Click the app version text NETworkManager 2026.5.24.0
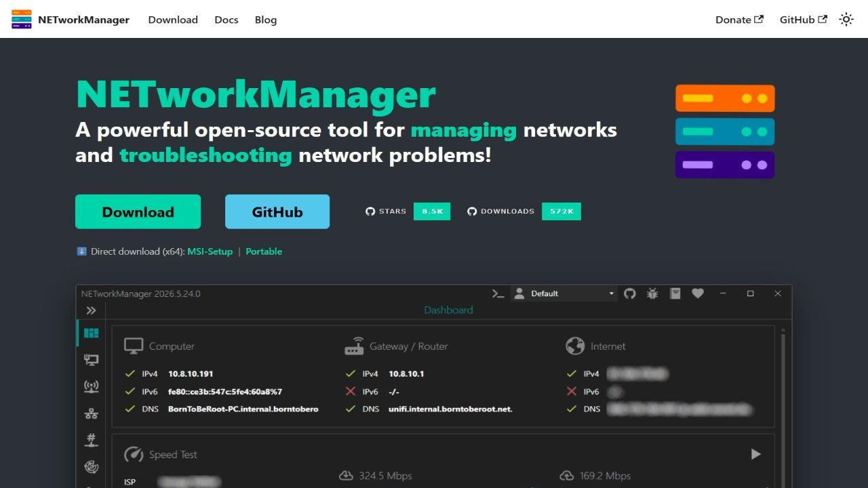868x488 pixels. 141,293
